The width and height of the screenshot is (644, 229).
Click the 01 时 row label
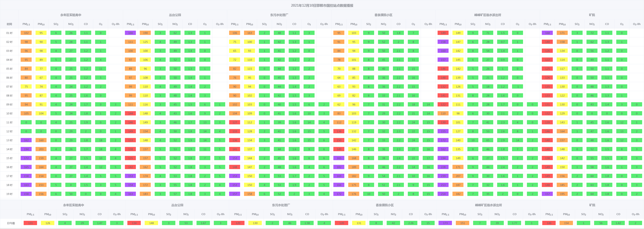coord(9,33)
